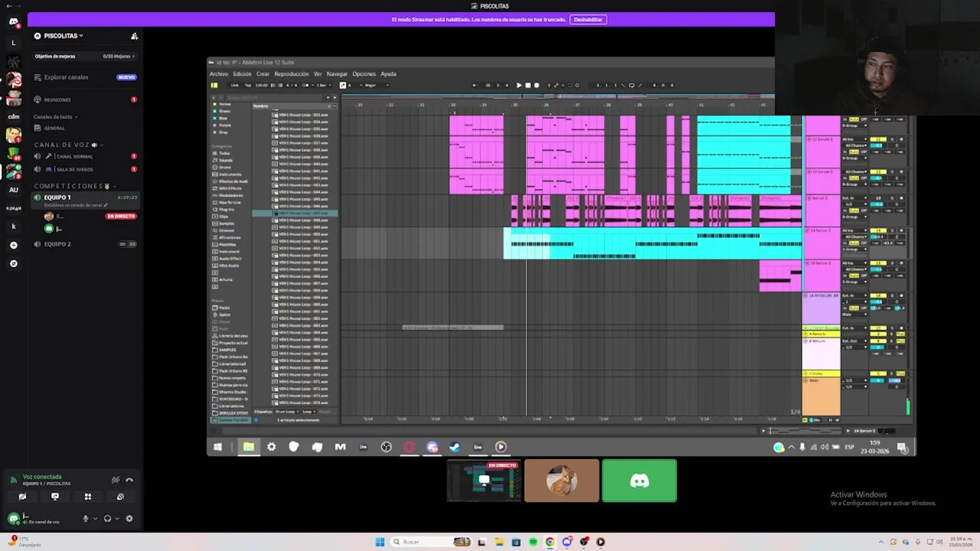Open Discord user settings gear
This screenshot has height=551, width=980.
(129, 518)
